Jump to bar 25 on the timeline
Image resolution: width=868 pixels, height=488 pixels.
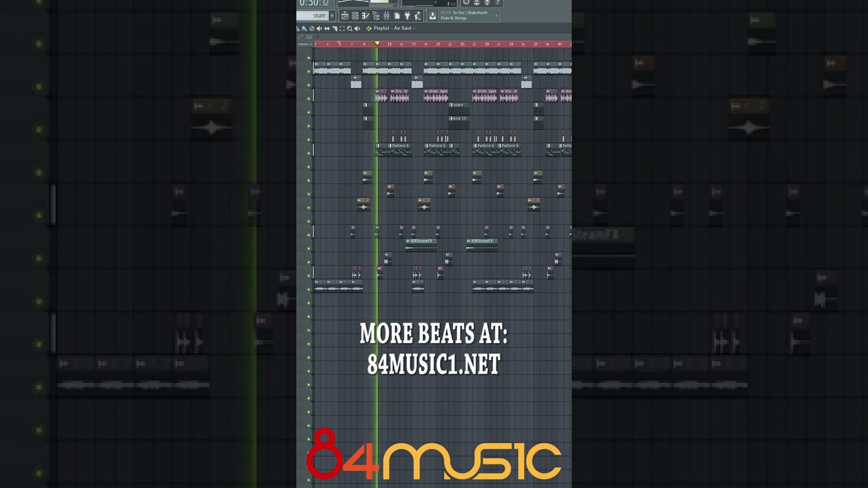(x=462, y=44)
